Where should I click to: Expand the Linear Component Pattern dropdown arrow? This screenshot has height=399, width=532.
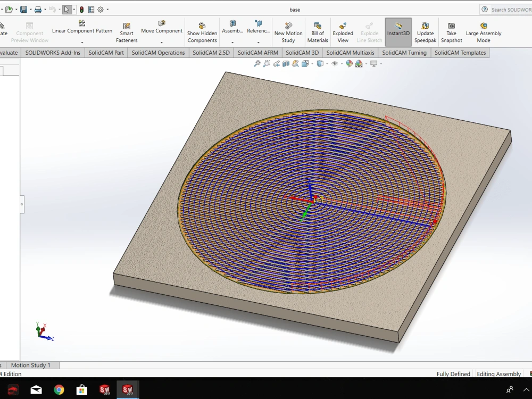click(x=82, y=43)
